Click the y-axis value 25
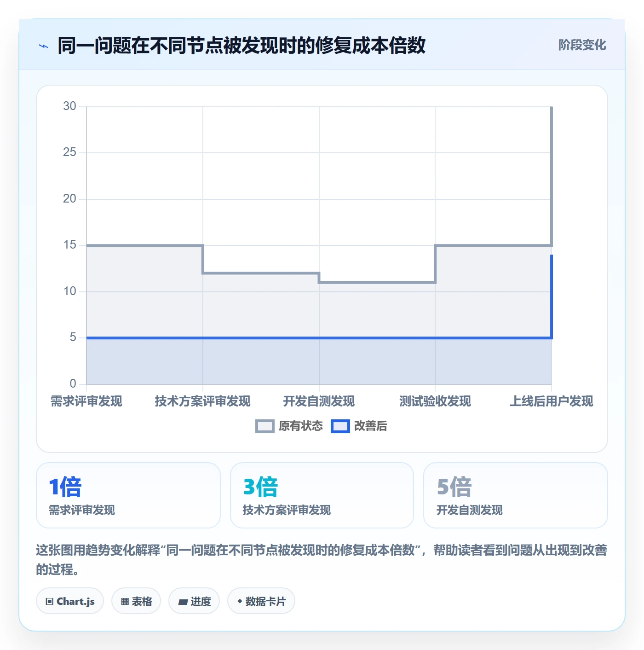 (x=69, y=152)
